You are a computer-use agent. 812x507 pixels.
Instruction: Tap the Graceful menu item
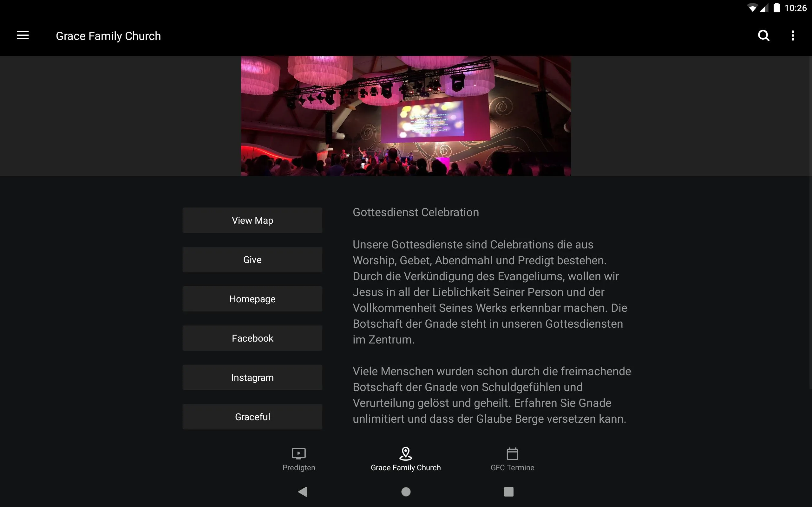tap(252, 416)
